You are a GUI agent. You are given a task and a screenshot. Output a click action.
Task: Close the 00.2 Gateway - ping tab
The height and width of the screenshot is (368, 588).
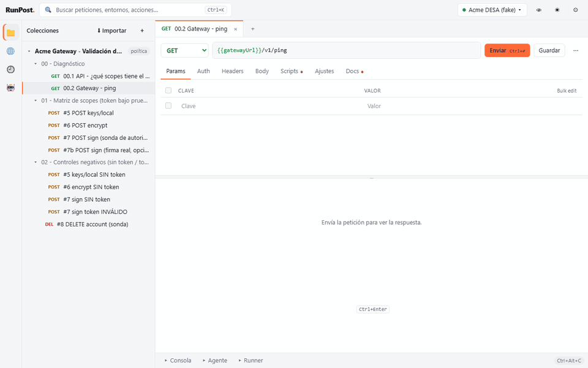click(235, 29)
